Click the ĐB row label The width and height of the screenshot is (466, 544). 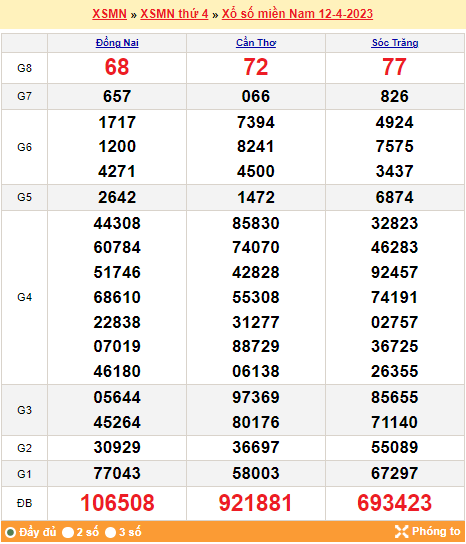[24, 503]
